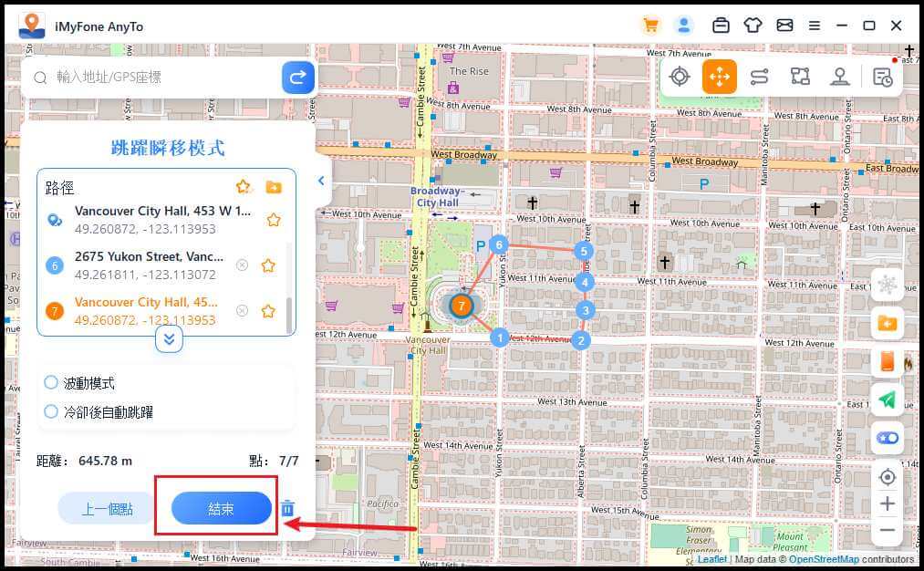Collapse the side panel with left chevron
The width and height of the screenshot is (924, 571).
pos(321,181)
